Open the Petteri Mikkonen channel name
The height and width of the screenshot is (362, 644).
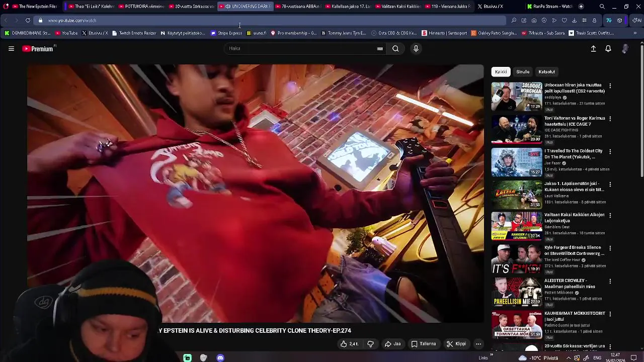[559, 293]
